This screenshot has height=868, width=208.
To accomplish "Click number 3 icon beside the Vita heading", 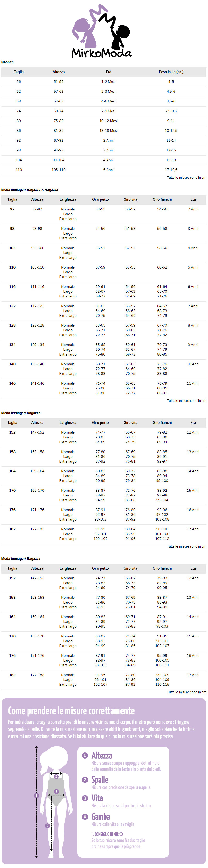I will point(85,798).
